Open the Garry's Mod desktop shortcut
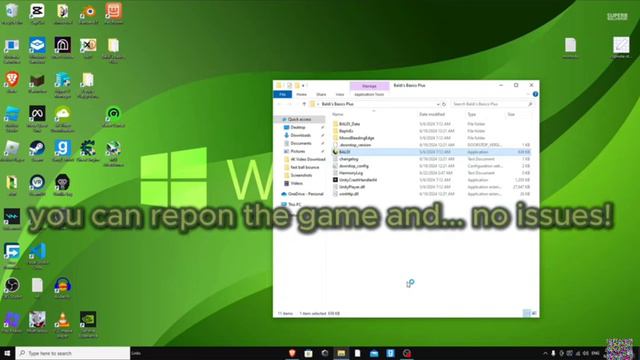Screen dimensions: 640x360 (x=62, y=151)
